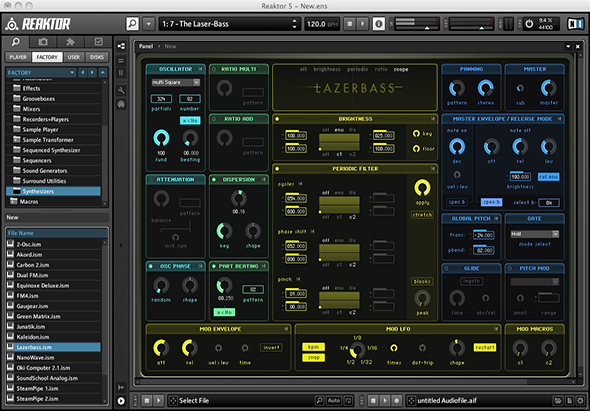This screenshot has width=590, height=411.
Task: Click the collapse sidebar arrow on the divider
Action: coord(121,245)
